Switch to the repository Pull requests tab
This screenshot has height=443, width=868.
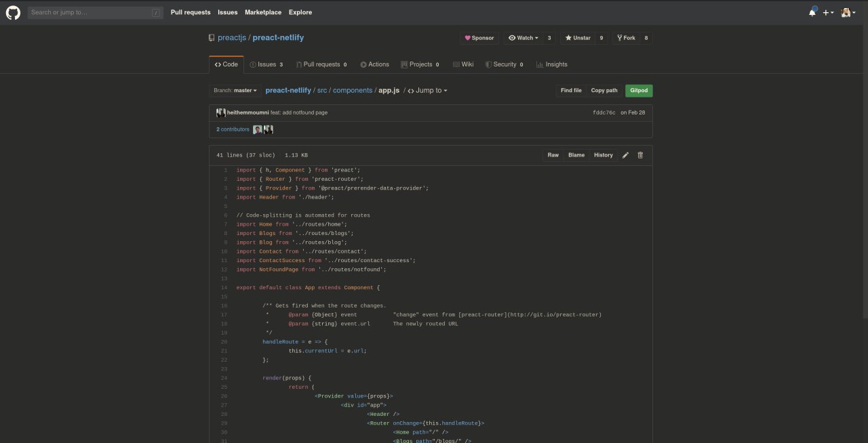(321, 64)
